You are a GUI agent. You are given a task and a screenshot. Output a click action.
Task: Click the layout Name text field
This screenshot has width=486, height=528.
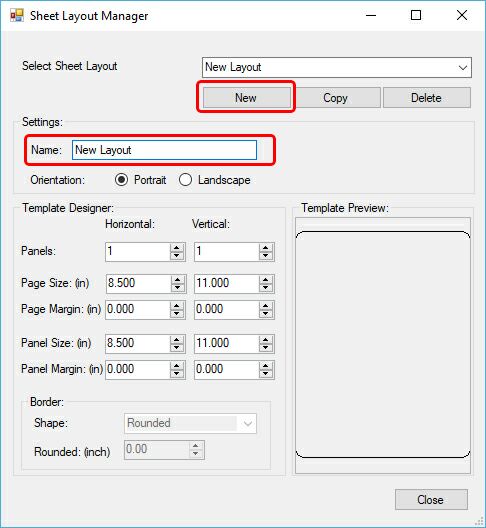[x=164, y=150]
